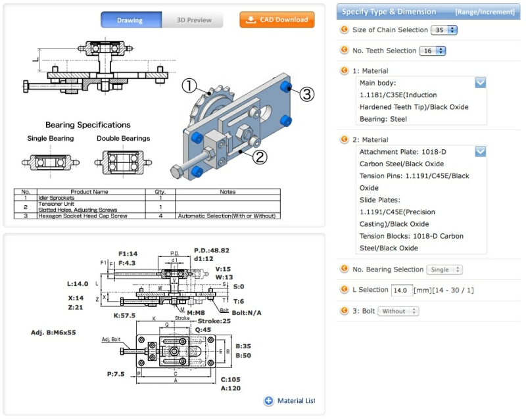Collapse the 2: Material description box
The height and width of the screenshot is (420, 526).
pyautogui.click(x=480, y=152)
